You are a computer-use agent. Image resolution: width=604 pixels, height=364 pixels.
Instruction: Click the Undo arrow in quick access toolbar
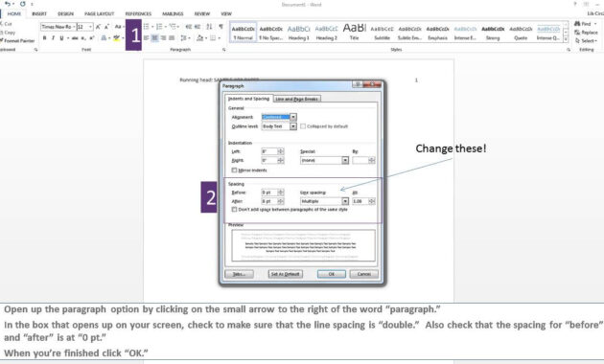click(x=8, y=4)
